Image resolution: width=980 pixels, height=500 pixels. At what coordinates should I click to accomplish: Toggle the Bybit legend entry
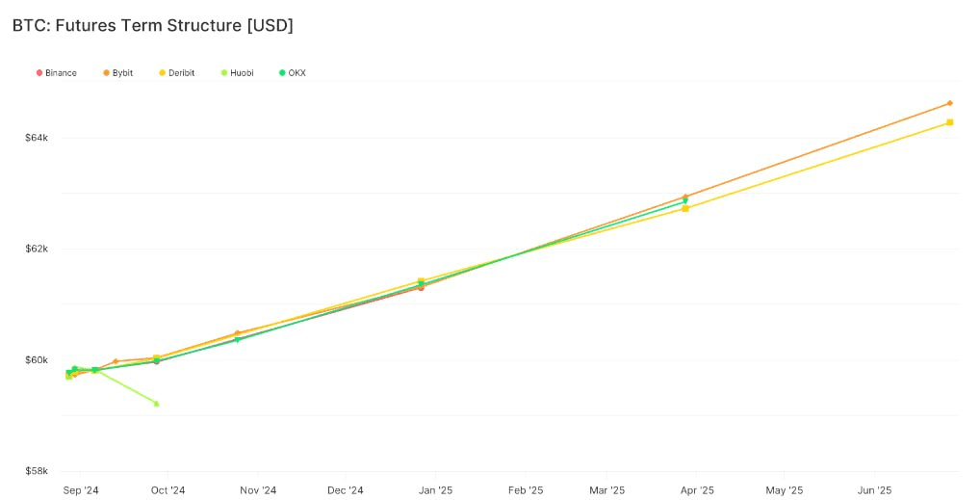(x=118, y=72)
